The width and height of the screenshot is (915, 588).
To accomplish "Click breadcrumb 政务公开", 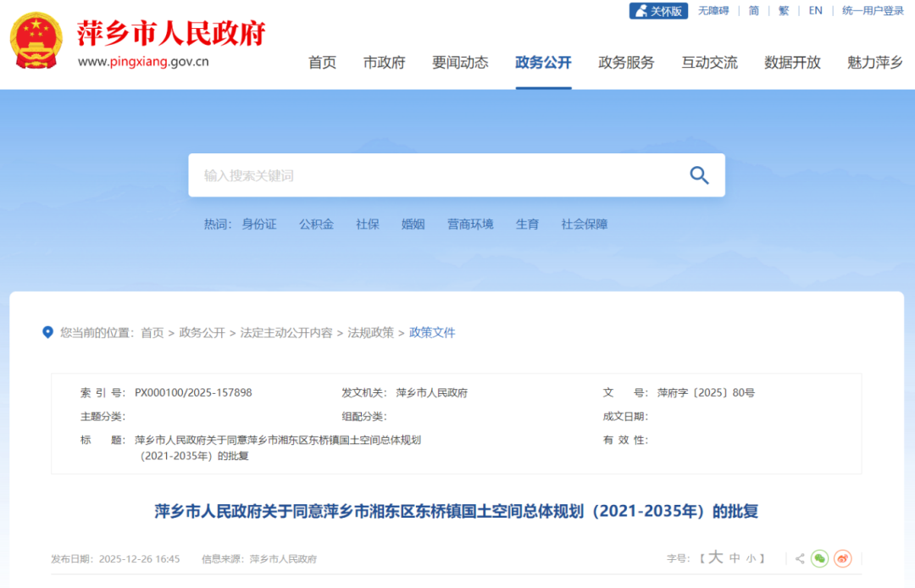I will tap(202, 332).
